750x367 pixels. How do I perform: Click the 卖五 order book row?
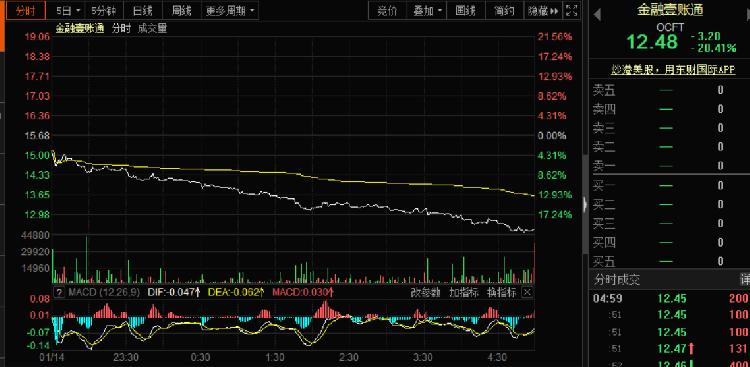tap(670, 90)
